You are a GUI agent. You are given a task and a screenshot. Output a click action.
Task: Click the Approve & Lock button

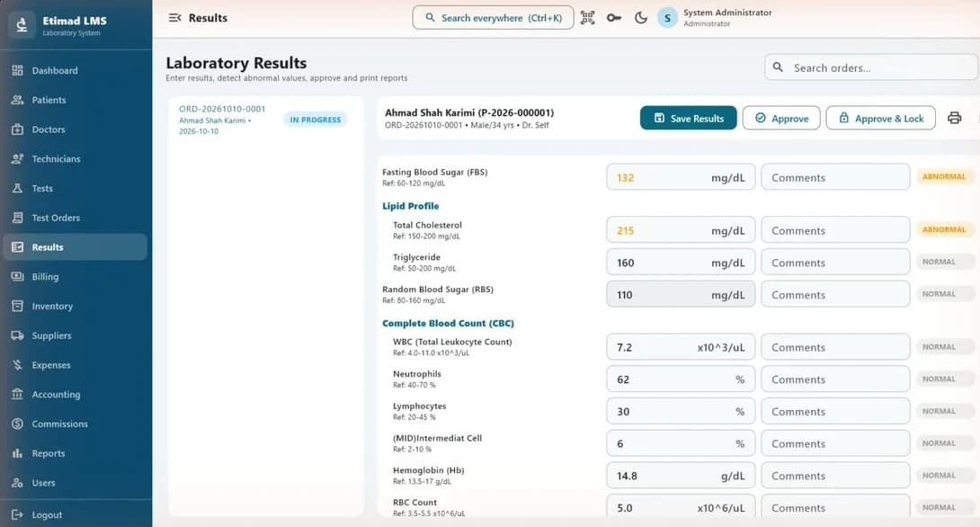point(880,118)
